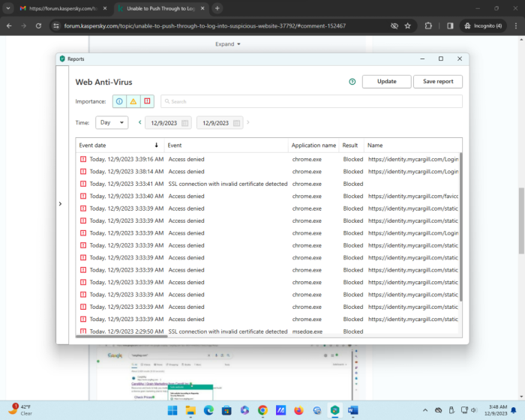
Task: Click the Reports horizontal scrollbar
Action: pos(121,336)
